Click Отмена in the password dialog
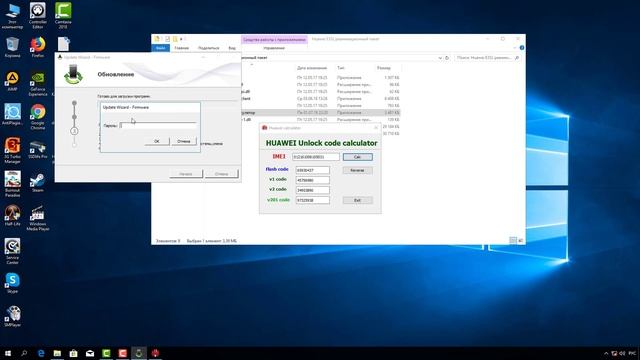 [184, 141]
